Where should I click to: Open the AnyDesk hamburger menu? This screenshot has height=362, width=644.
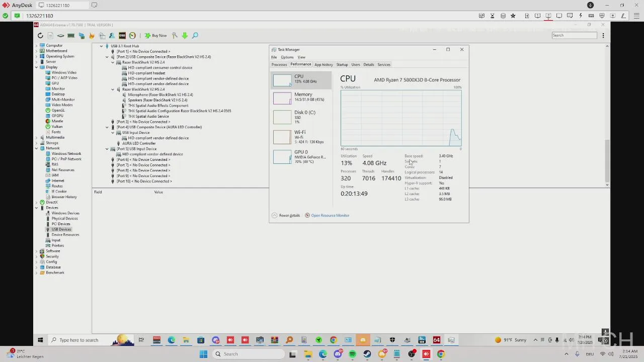pos(635,16)
